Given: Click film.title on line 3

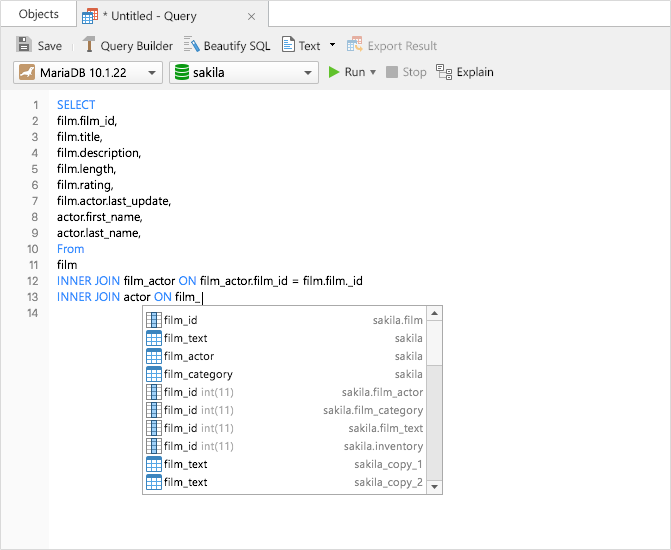Looking at the screenshot, I should 80,137.
